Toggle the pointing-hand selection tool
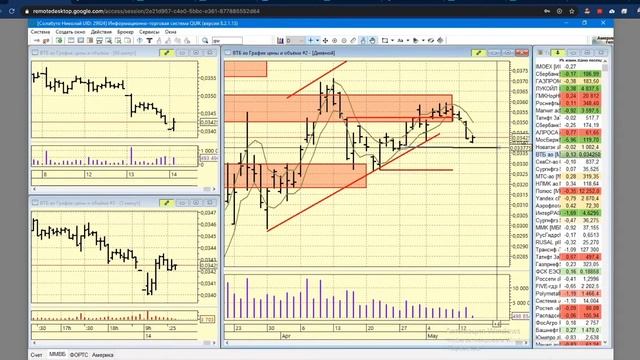This screenshot has height=360, width=640. point(363,40)
